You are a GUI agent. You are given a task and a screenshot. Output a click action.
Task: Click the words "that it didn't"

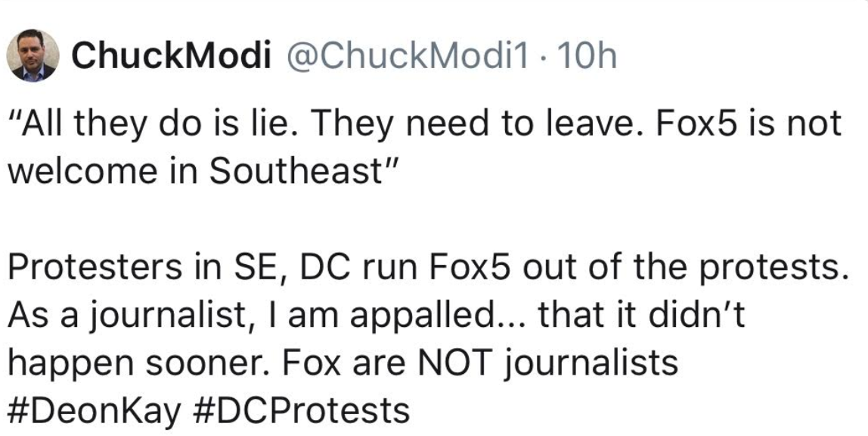click(x=644, y=316)
